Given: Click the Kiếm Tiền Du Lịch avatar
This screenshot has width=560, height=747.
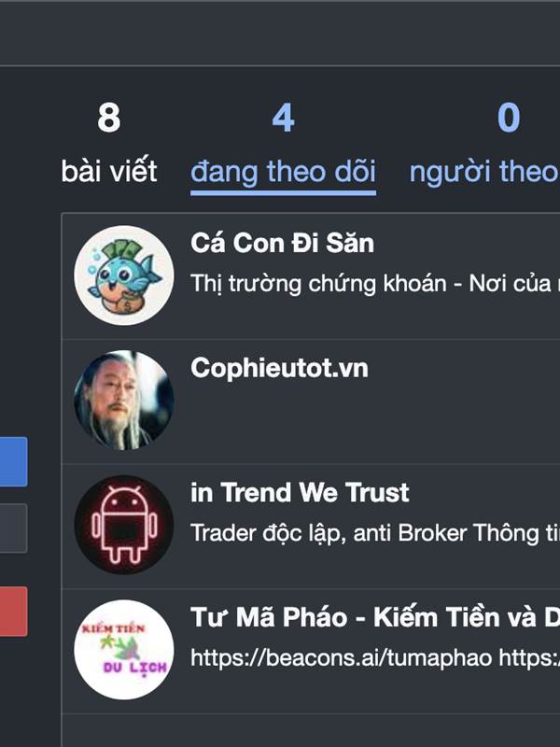Looking at the screenshot, I should pos(124,650).
